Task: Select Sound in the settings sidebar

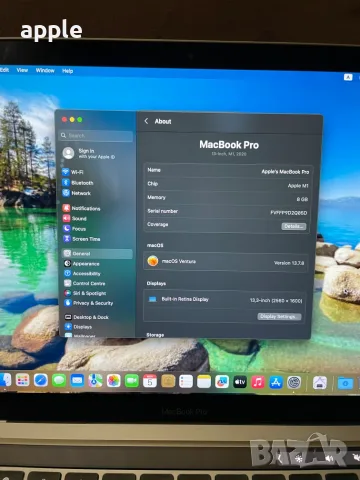Action: pos(75,218)
